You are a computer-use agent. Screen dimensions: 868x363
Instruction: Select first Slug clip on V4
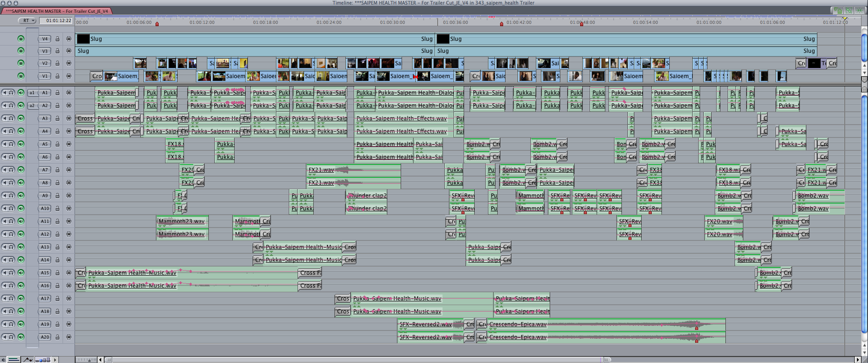pos(255,39)
